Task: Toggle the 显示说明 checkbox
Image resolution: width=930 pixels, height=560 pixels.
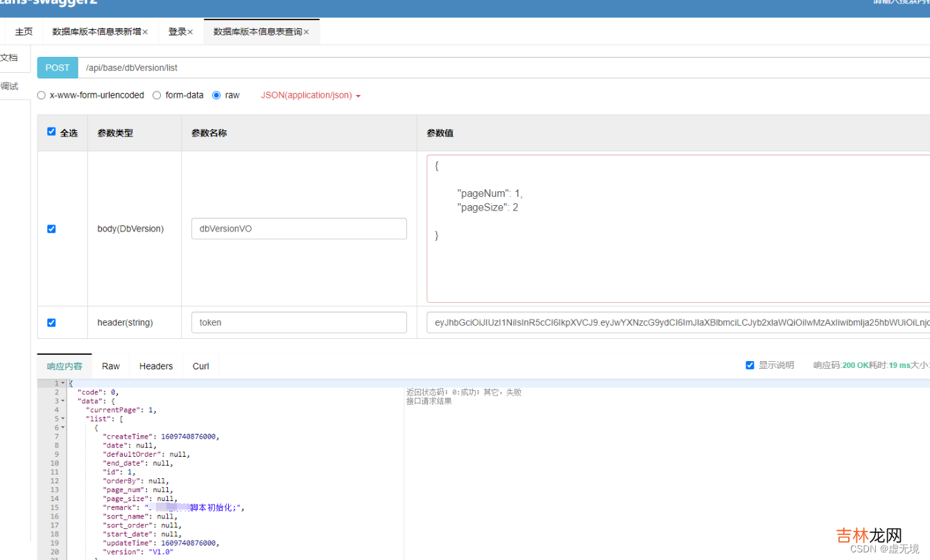Action: tap(750, 365)
